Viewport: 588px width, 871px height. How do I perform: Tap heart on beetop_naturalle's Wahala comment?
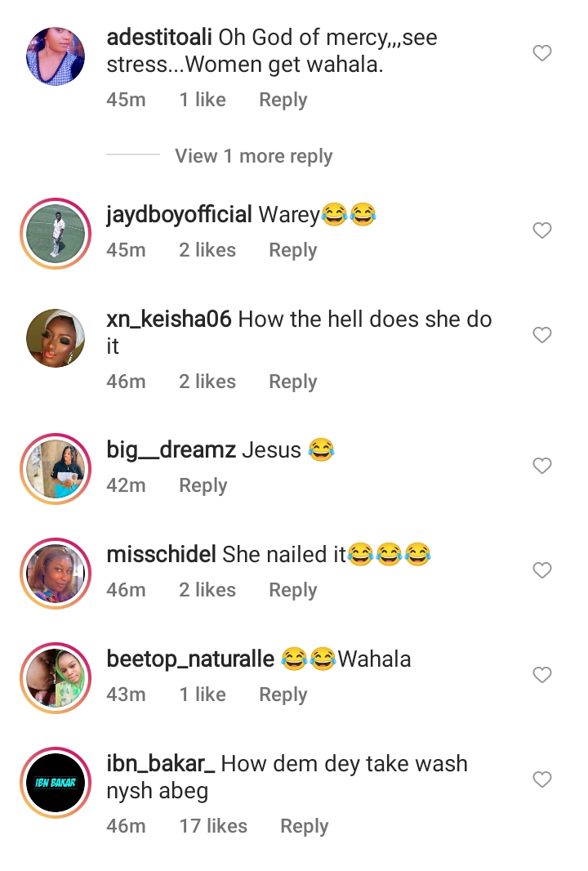[x=542, y=674]
